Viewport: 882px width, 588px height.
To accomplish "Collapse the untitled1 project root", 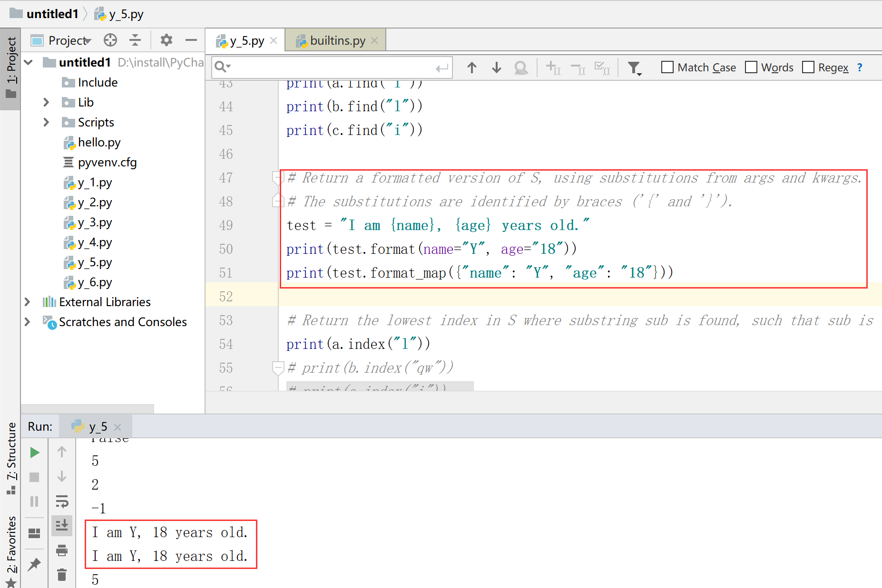I will [28, 62].
